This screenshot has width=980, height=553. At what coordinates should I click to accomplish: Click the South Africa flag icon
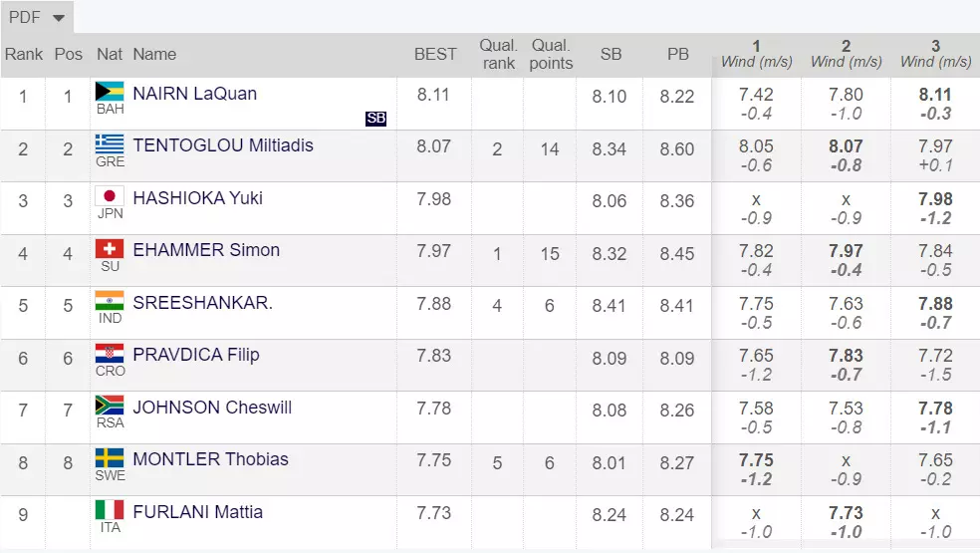109,405
